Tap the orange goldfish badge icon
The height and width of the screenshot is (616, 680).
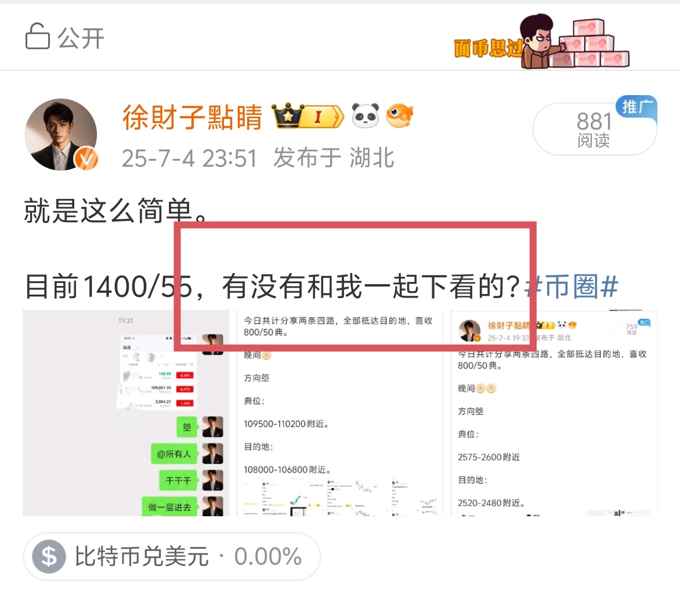(x=399, y=116)
